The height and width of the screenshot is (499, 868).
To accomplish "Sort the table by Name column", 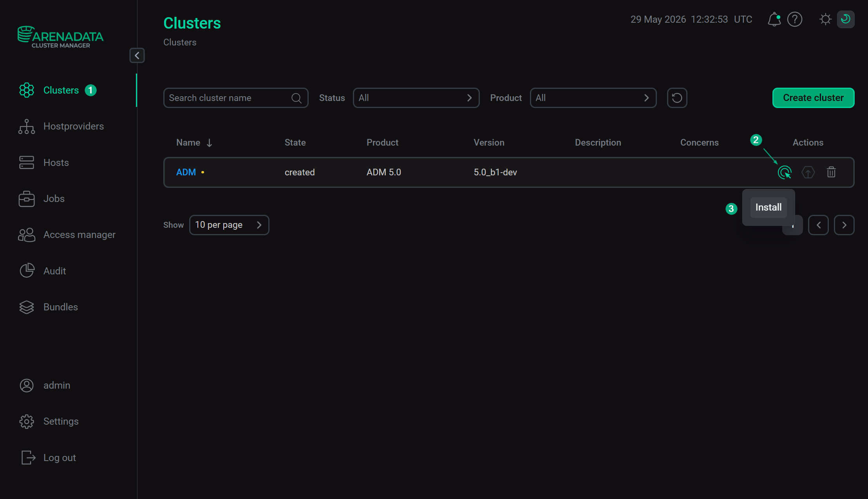I will point(194,143).
